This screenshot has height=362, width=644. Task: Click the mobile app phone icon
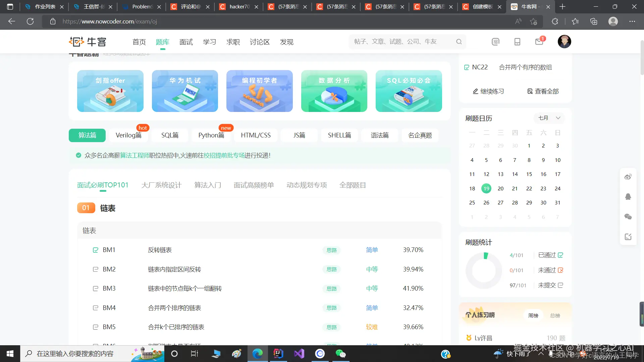[x=517, y=42]
